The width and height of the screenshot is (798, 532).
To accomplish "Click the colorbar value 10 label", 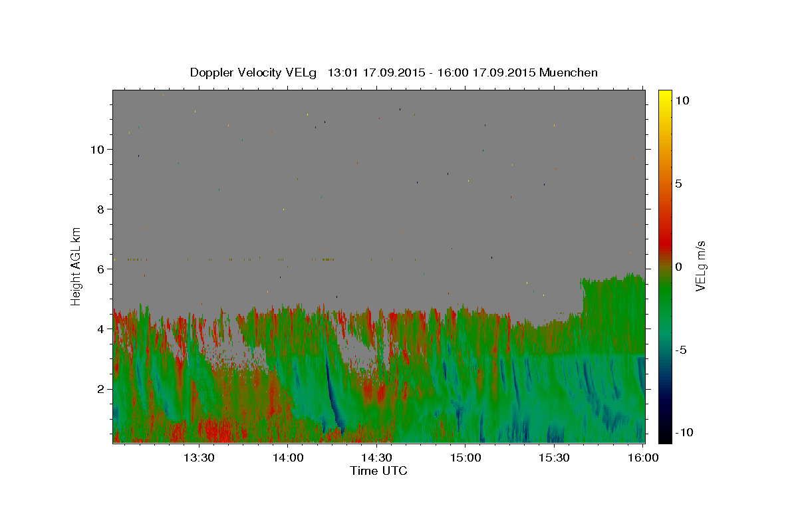I will click(682, 100).
